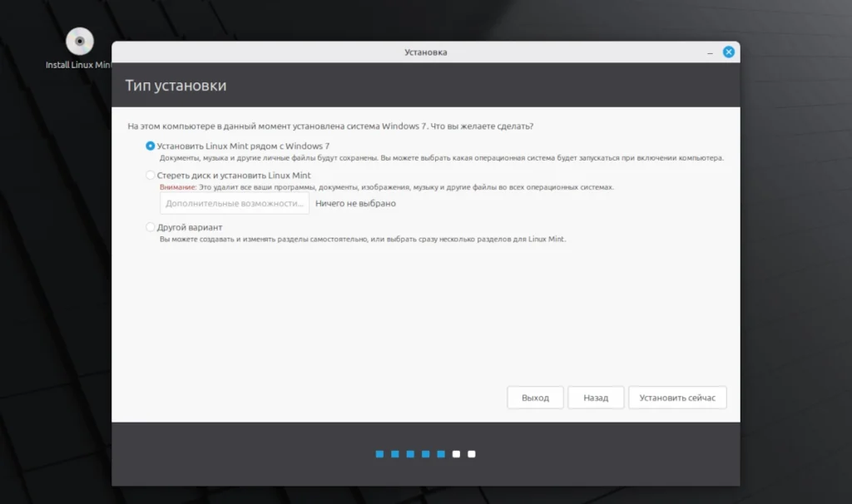
Task: Click the "Назад" button
Action: point(596,398)
